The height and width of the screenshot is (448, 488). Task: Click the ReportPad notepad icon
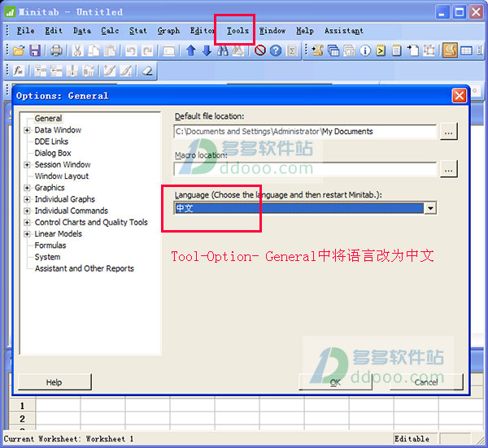(397, 50)
